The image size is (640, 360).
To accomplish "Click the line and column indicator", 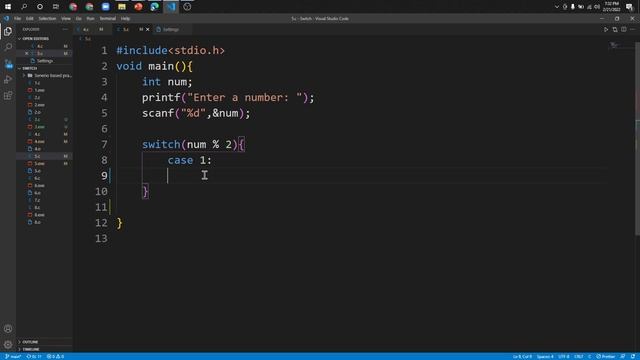I will tap(522, 356).
